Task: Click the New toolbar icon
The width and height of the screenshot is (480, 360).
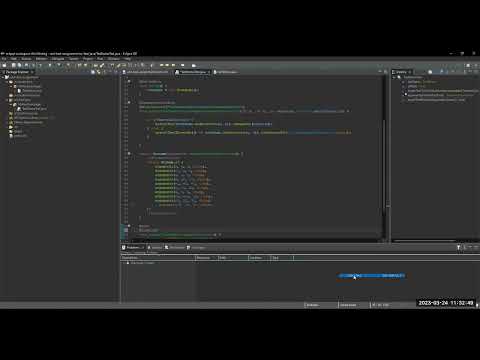Action: click(x=4, y=65)
